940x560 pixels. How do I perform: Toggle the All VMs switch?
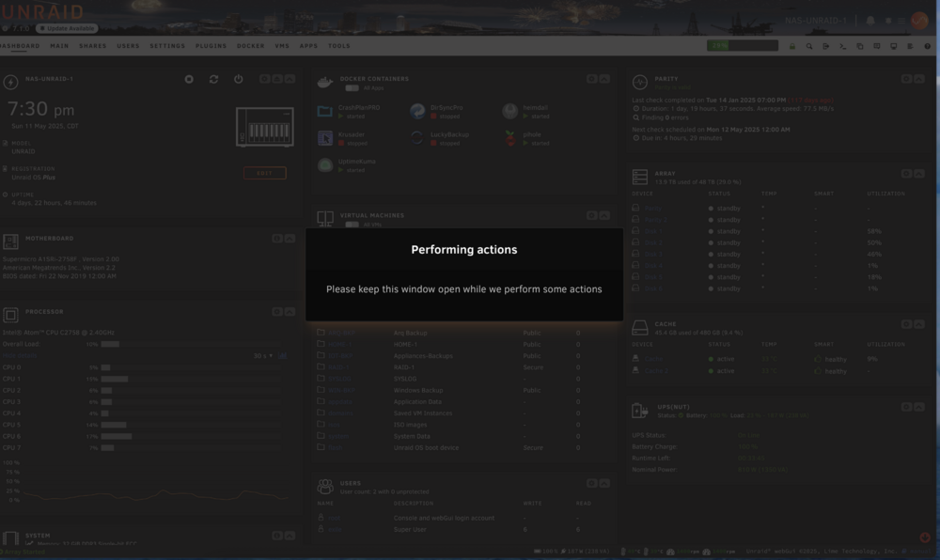(352, 225)
